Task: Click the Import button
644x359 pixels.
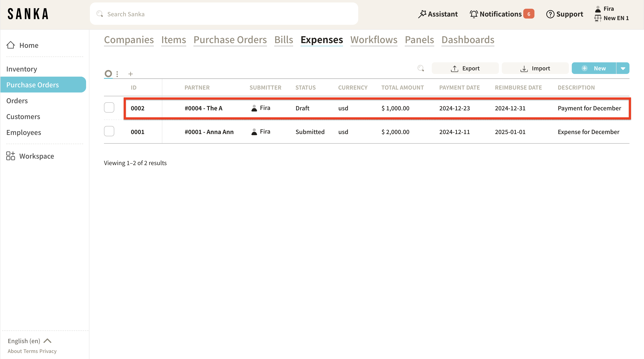Action: 535,68
